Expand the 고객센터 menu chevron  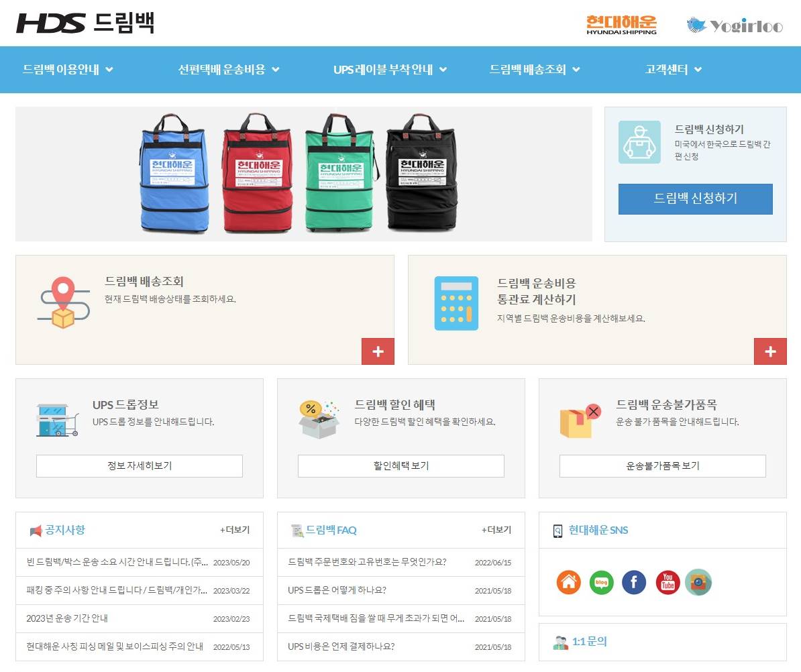point(698,70)
